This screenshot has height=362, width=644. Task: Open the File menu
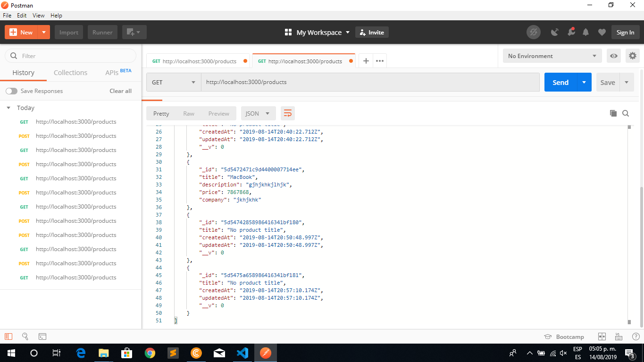point(7,16)
